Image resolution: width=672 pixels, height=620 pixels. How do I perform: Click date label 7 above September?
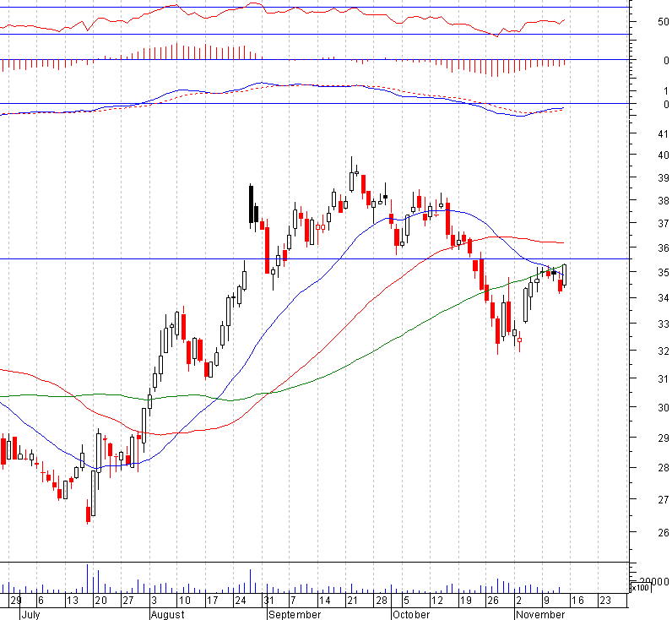click(293, 601)
